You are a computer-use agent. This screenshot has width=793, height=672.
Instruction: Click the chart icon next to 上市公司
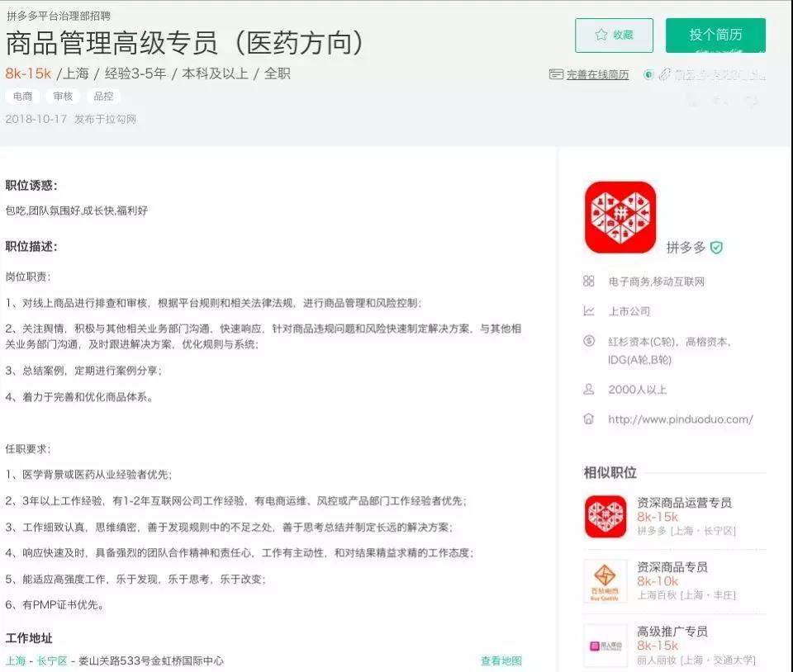(x=589, y=311)
